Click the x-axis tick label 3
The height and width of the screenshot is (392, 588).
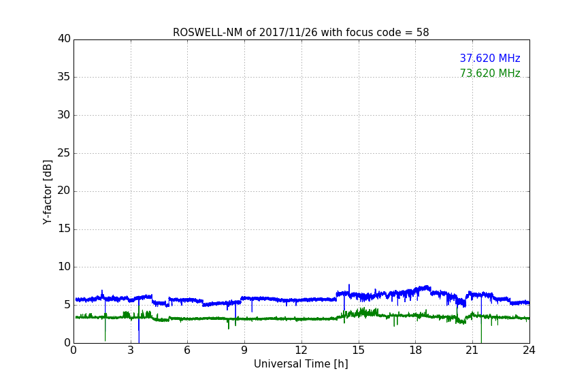click(131, 350)
